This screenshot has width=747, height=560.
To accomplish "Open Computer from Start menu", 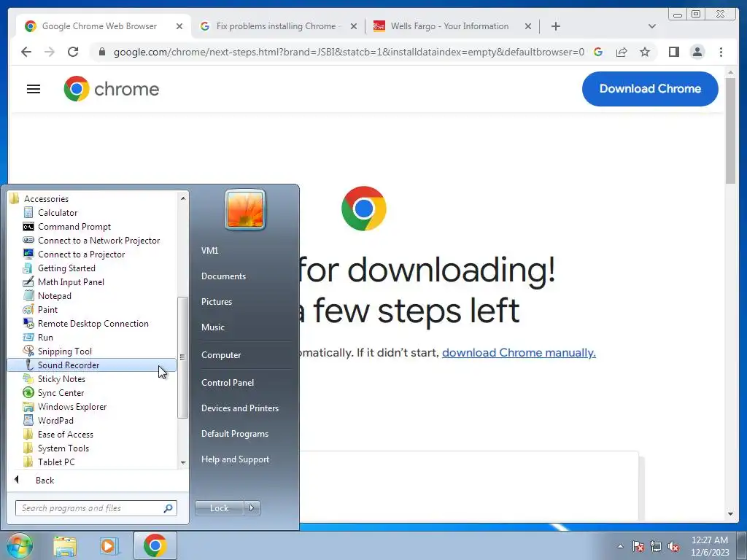I will tap(221, 355).
